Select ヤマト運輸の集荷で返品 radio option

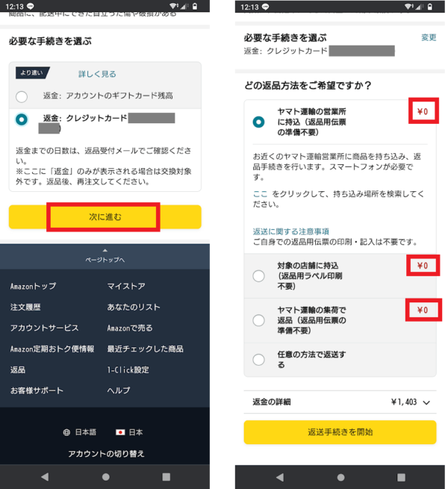tap(258, 320)
